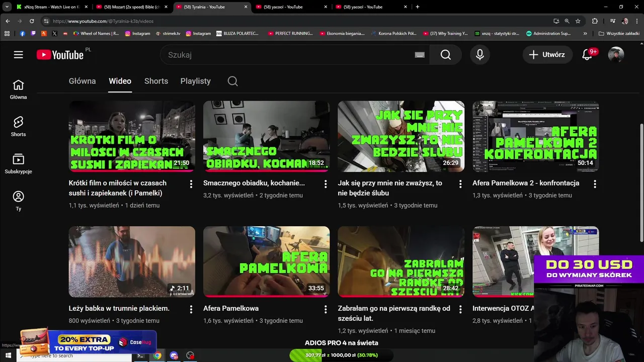Play the 'Zabrałam go na pierwszą randkę' thumbnail
Screen dimensions: 644x362
point(401,261)
